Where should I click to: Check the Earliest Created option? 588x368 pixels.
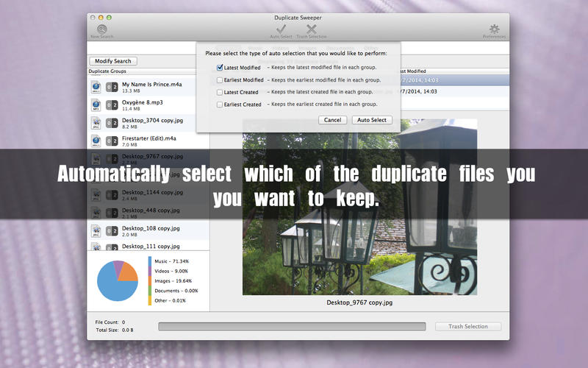pyautogui.click(x=220, y=105)
